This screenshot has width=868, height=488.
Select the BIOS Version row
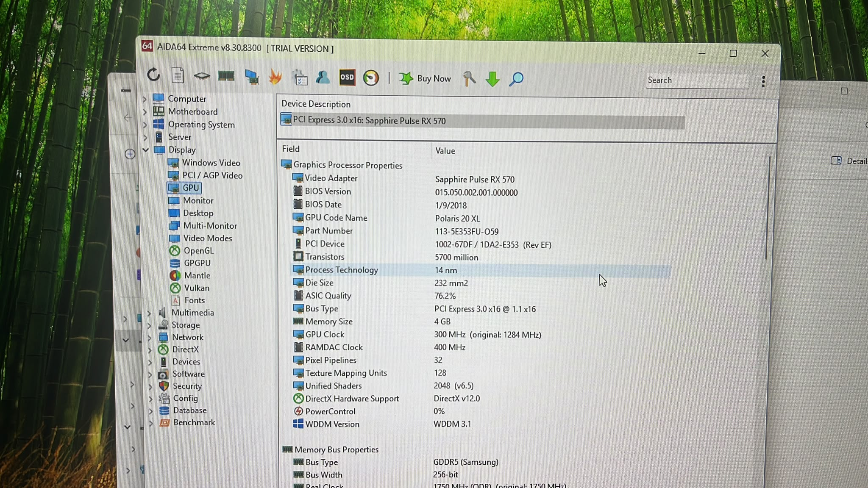click(x=481, y=192)
